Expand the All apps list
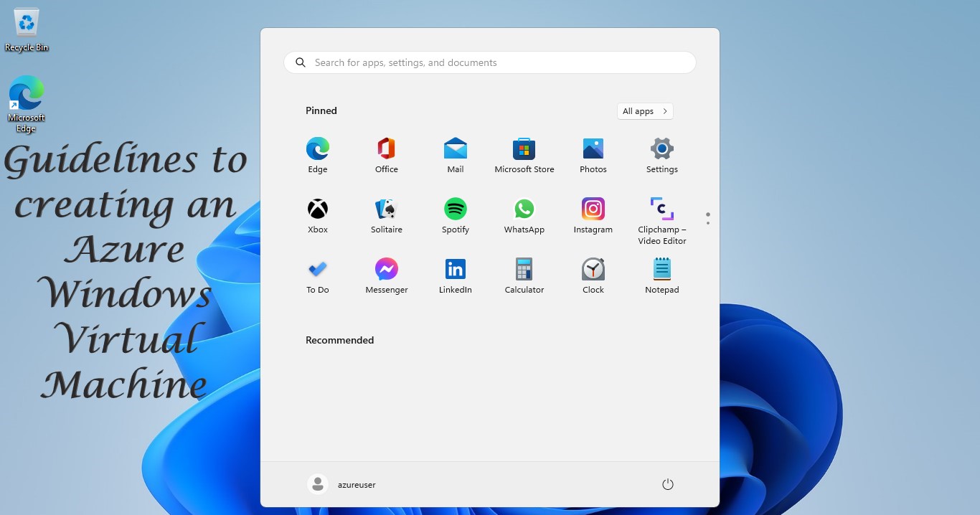This screenshot has width=980, height=515. point(645,111)
